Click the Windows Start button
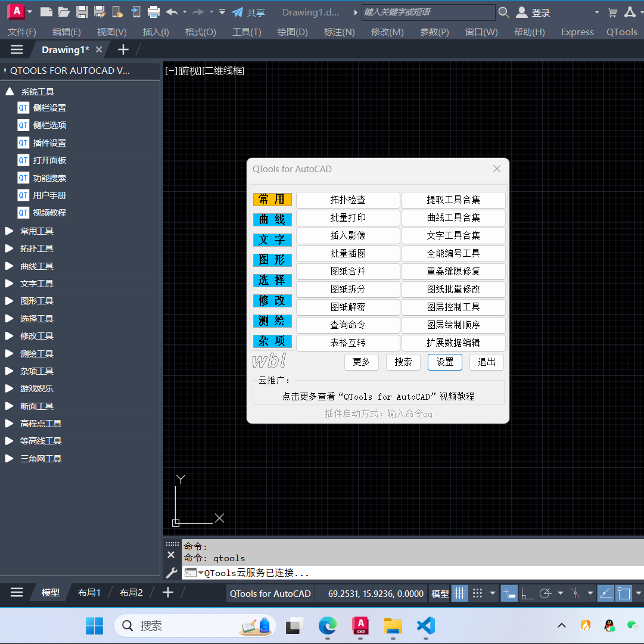 tap(95, 626)
